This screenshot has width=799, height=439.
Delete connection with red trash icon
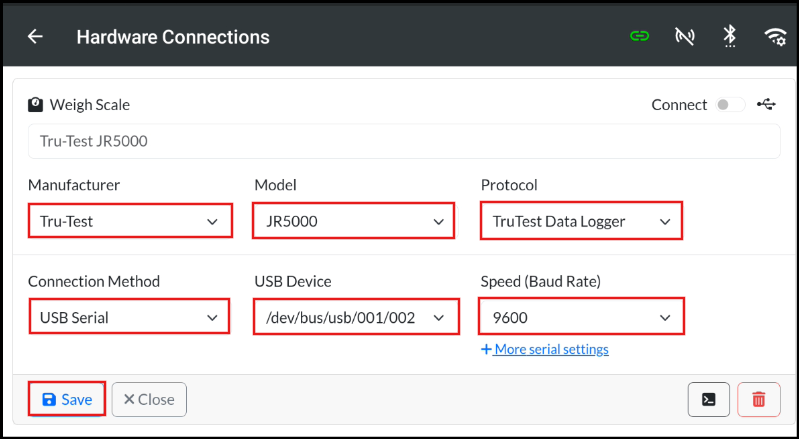[x=759, y=400]
